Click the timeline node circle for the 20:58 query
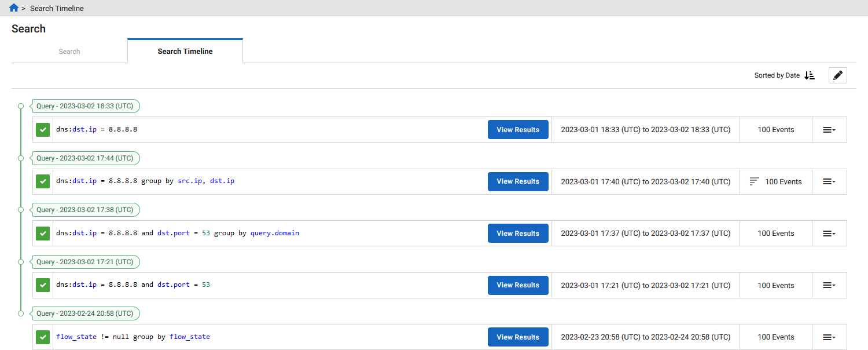This screenshot has width=868, height=350. coord(21,313)
